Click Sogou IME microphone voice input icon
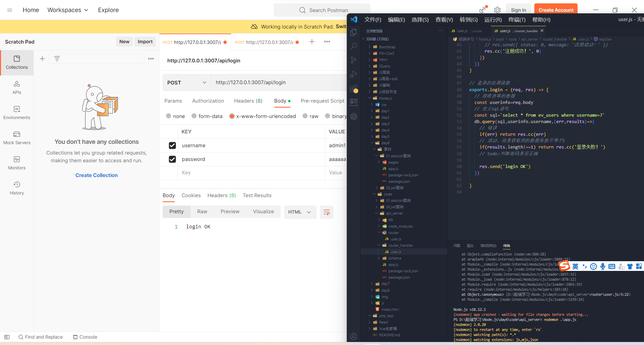644x345 pixels. pos(603,267)
